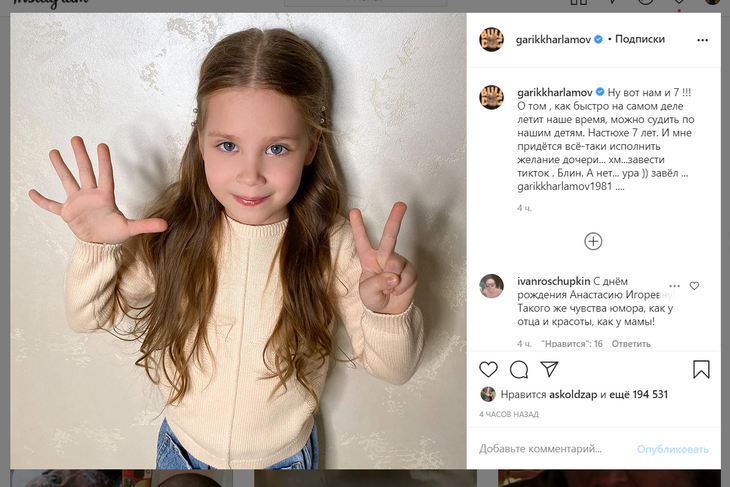
Task: Open comments via the speech bubble icon
Action: coord(519,369)
